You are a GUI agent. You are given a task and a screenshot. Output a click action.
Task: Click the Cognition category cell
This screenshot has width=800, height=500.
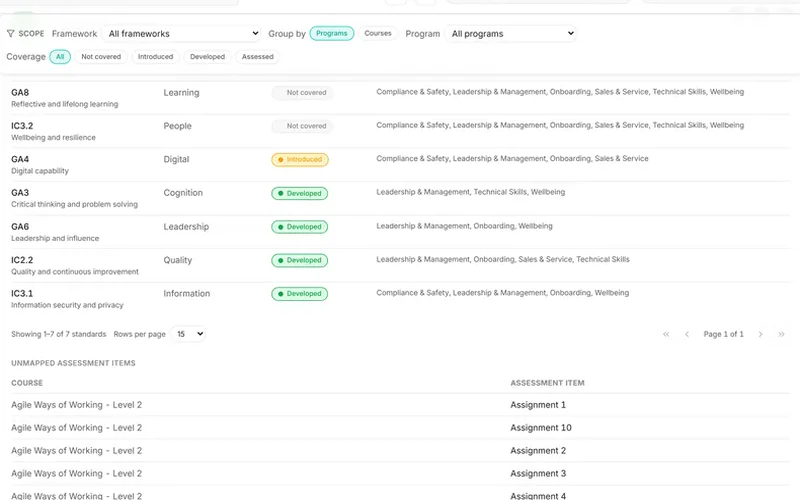183,193
